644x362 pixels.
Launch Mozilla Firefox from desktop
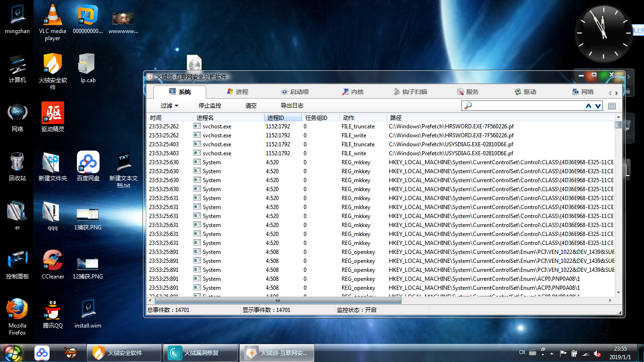17,317
